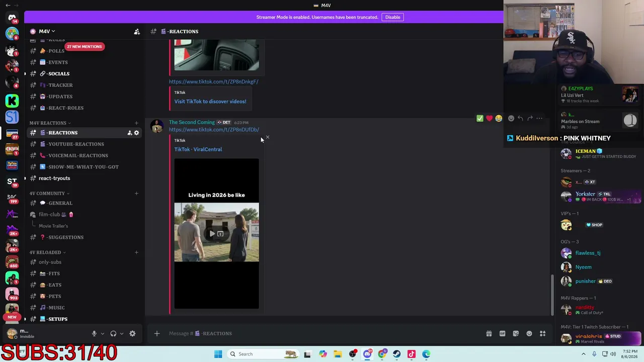Create a channel in 4V RELOADED
This screenshot has height=362, width=644.
tap(136, 252)
